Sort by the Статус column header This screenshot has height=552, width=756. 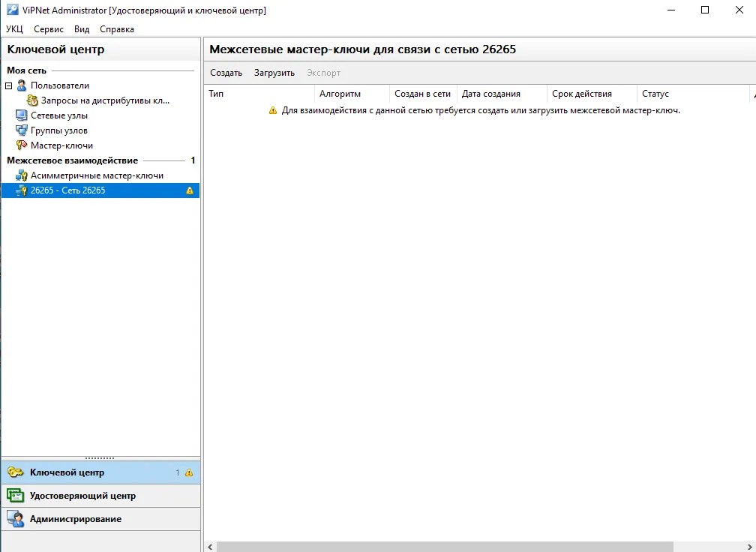coord(693,94)
